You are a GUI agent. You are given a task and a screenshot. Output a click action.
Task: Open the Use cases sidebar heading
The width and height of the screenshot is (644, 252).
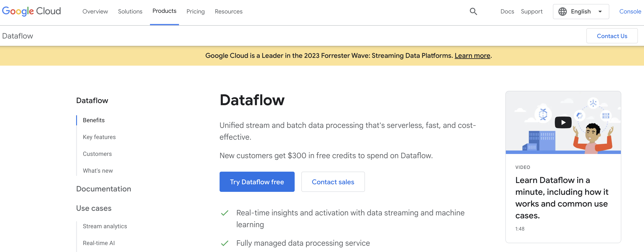[x=94, y=208]
